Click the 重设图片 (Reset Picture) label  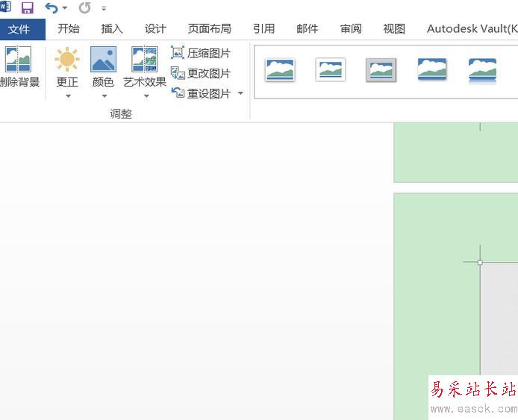click(x=209, y=94)
